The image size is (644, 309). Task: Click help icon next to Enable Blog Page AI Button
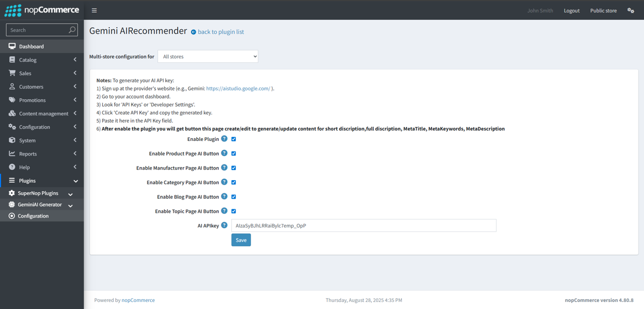pos(224,196)
